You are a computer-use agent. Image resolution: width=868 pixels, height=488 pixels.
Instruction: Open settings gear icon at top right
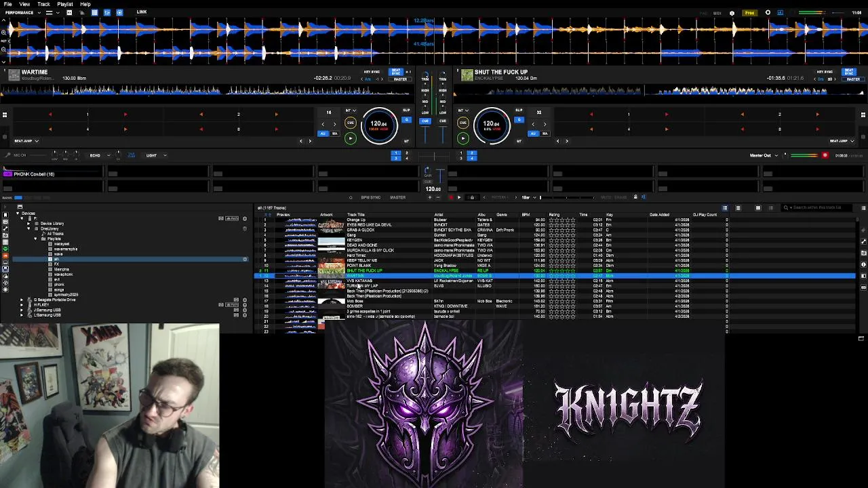pos(768,13)
